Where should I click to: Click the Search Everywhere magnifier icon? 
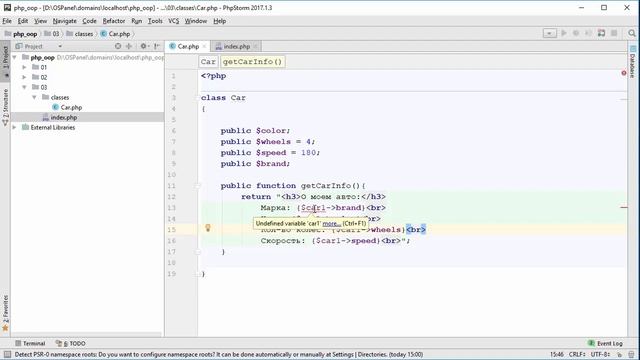click(x=632, y=33)
